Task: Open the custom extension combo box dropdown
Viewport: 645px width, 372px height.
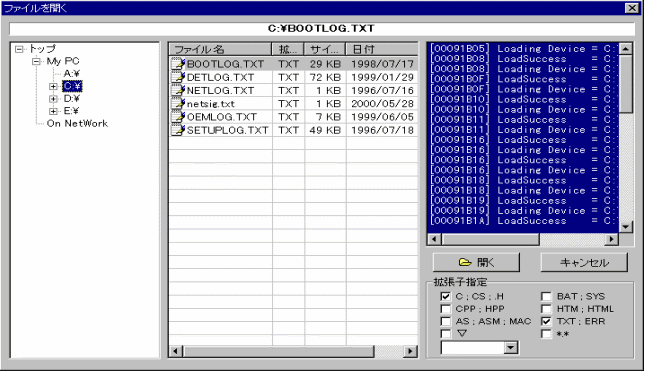Action: [510, 348]
